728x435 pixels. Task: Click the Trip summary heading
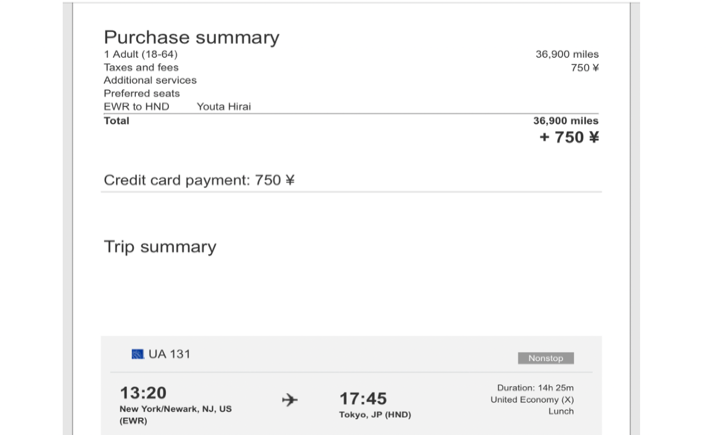(x=160, y=247)
